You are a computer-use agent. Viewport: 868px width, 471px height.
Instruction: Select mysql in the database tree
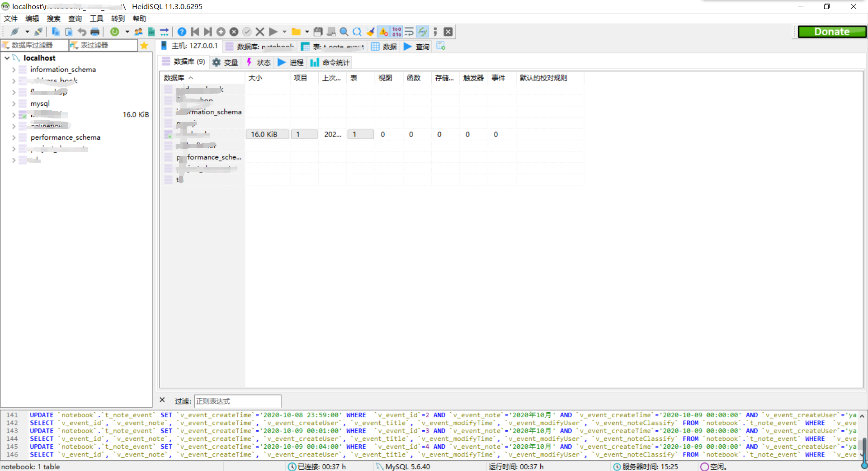tap(40, 104)
